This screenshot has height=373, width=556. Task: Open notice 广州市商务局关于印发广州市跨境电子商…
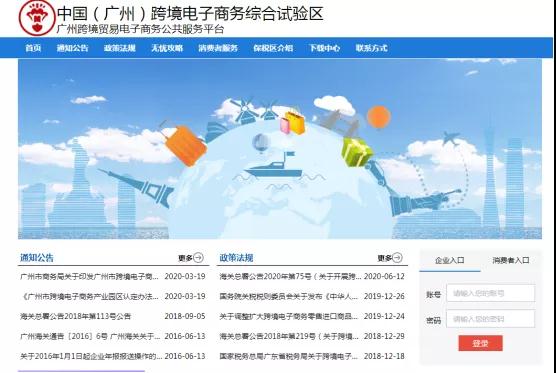tap(89, 276)
